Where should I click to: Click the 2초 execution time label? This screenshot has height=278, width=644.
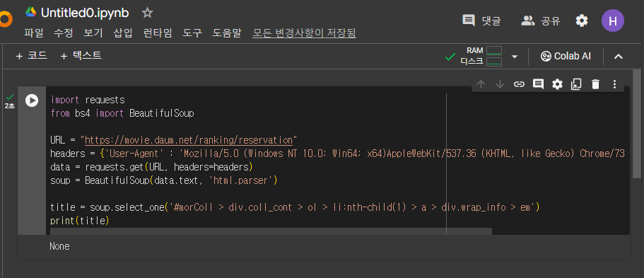coord(9,106)
